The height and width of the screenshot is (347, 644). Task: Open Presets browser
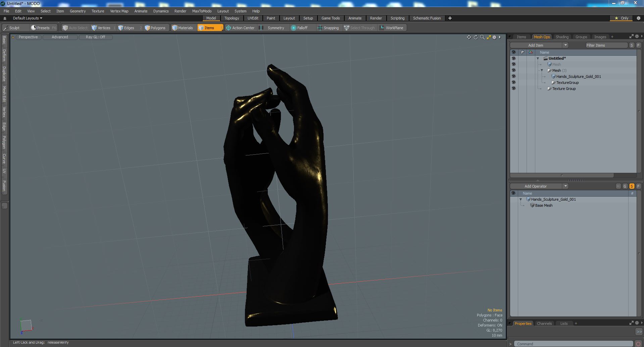point(43,28)
